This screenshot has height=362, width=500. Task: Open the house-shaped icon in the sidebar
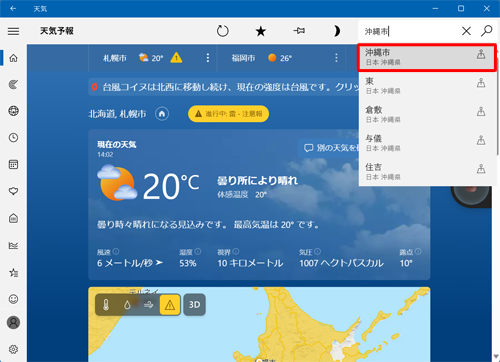(13, 218)
